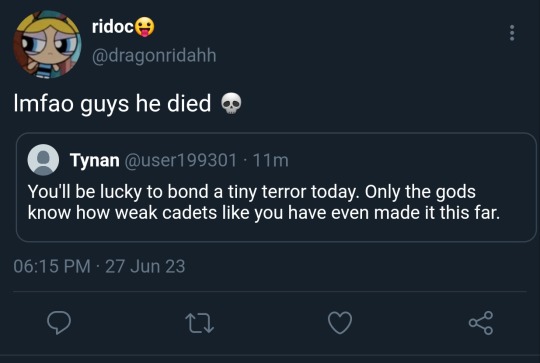This screenshot has width=540, height=363.
Task: Select the 27 Jun 23 date
Action: [x=145, y=266]
